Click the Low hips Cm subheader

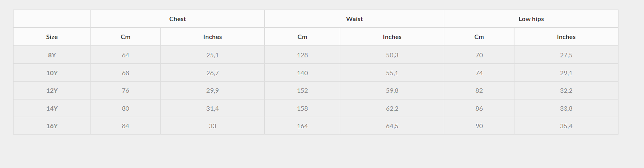click(479, 37)
